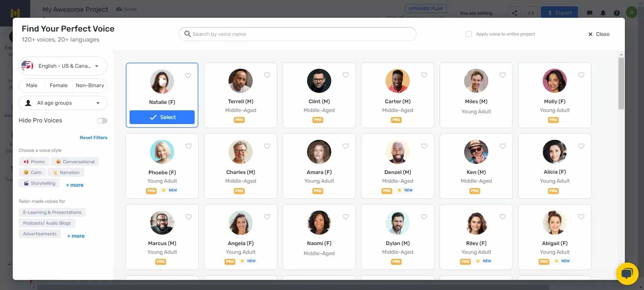644x290 pixels.
Task: Favorite the Riley voice with heart icon
Action: pos(503,217)
